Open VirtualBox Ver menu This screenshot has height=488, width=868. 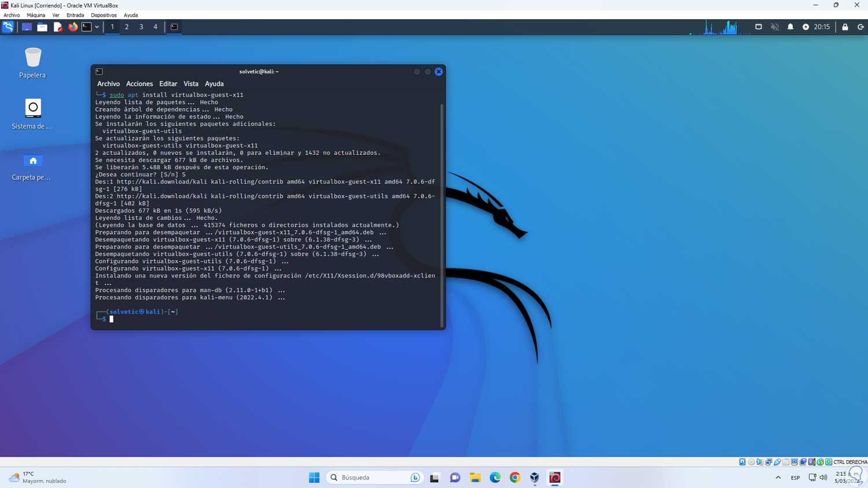click(56, 15)
